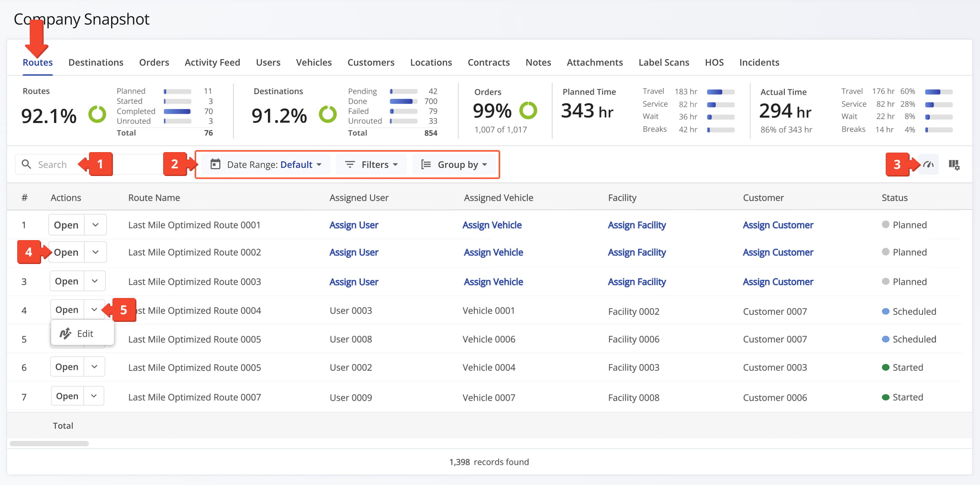The height and width of the screenshot is (485, 980).
Task: Click the calendar icon in Date Range
Action: click(x=215, y=164)
